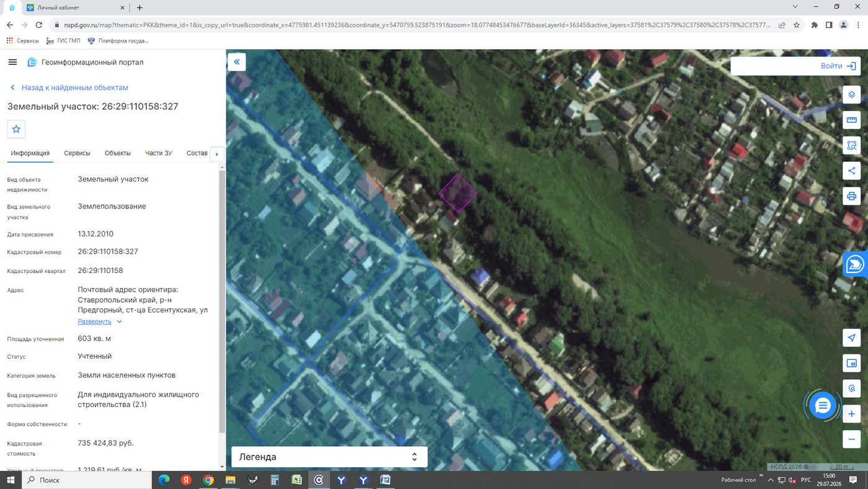Expand the Легенда panel

click(329, 457)
